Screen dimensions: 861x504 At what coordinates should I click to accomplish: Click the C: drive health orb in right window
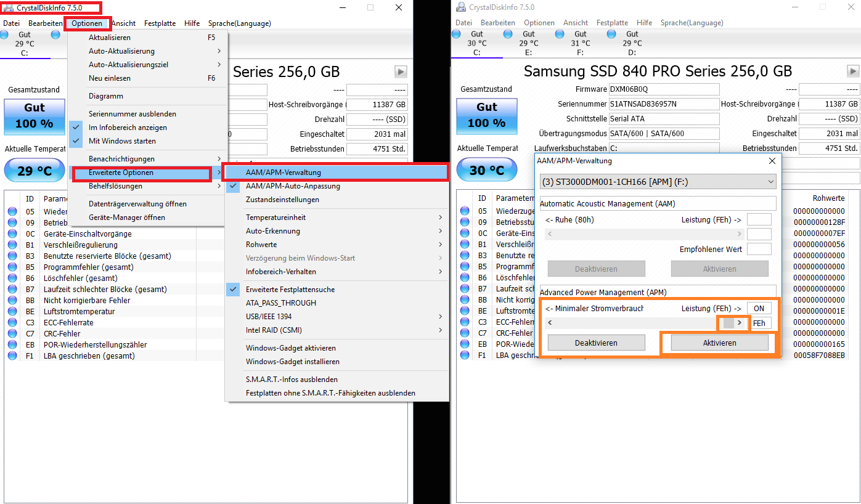click(455, 35)
